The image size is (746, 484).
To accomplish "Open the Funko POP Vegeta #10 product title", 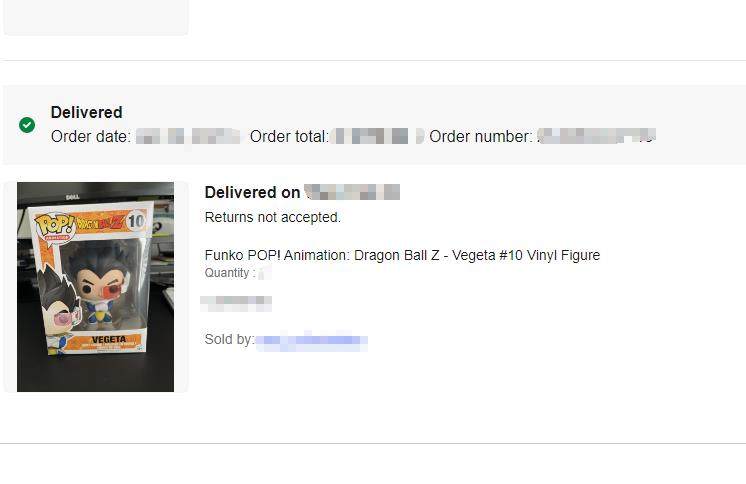I will tap(402, 255).
